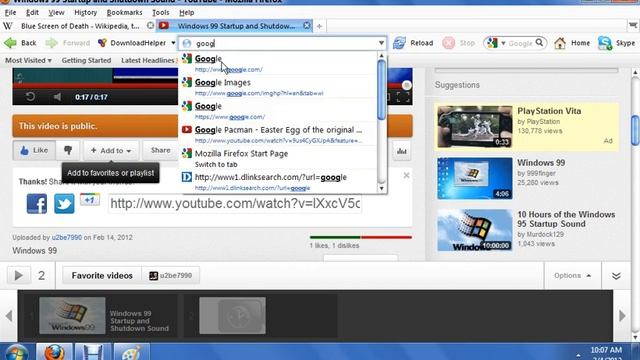This screenshot has width=640, height=360.
Task: Open the Latest Headlines bookmark
Action: [x=148, y=60]
